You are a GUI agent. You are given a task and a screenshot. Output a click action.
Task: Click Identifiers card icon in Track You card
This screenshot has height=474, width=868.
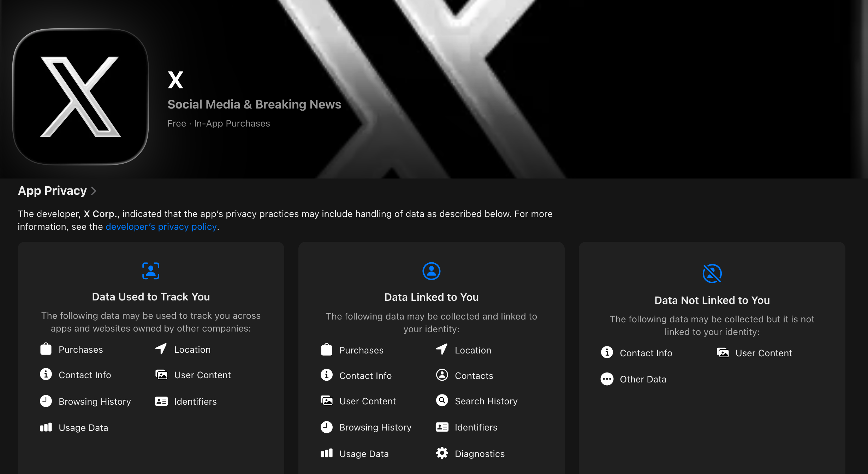point(161,401)
